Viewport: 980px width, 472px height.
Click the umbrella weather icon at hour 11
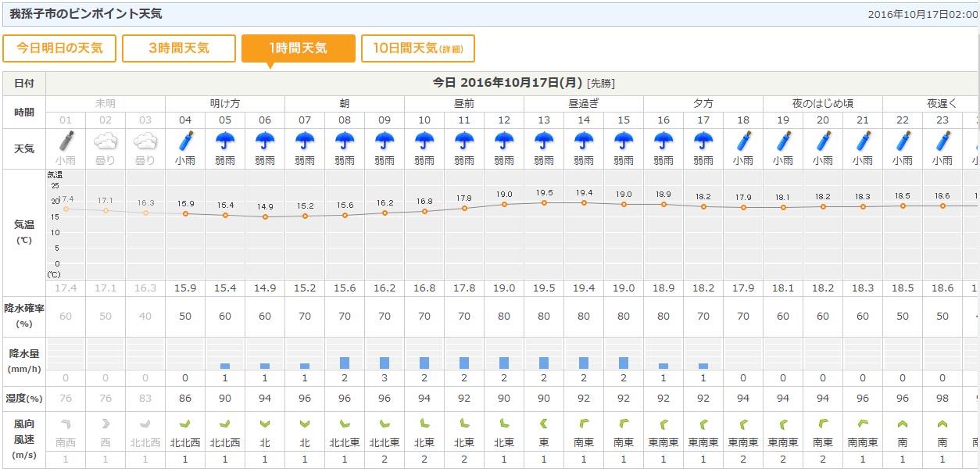[464, 141]
